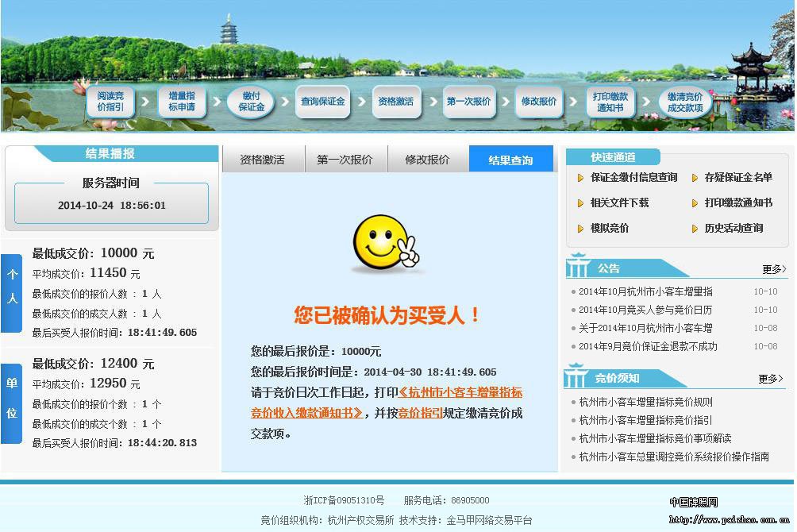This screenshot has width=797, height=532.
Task: Click the 竞价指引 hyperlink in result message
Action: coord(420,413)
